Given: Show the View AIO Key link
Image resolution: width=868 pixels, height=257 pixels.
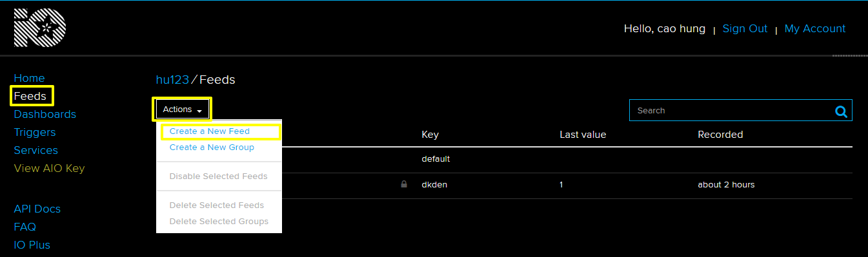Looking at the screenshot, I should tap(49, 168).
